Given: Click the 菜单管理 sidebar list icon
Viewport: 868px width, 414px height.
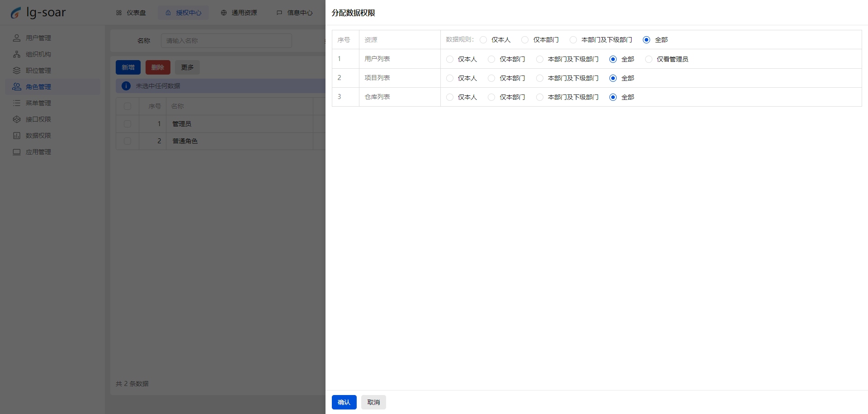Looking at the screenshot, I should [17, 103].
